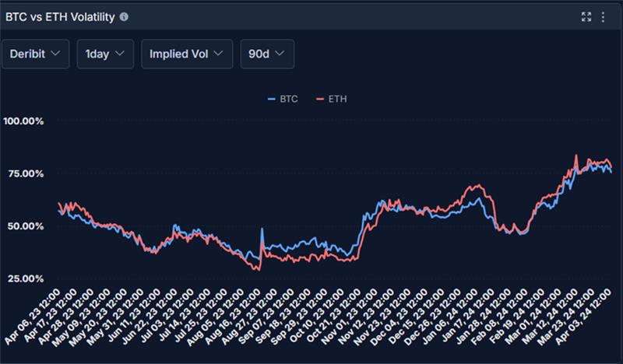Click the BTC blue legend marker
The height and width of the screenshot is (364, 623).
click(271, 99)
